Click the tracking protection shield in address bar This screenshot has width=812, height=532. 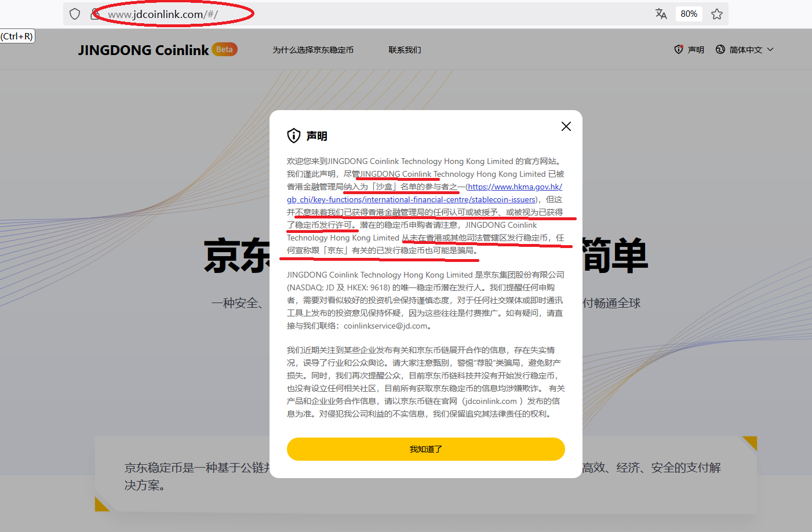(75, 14)
